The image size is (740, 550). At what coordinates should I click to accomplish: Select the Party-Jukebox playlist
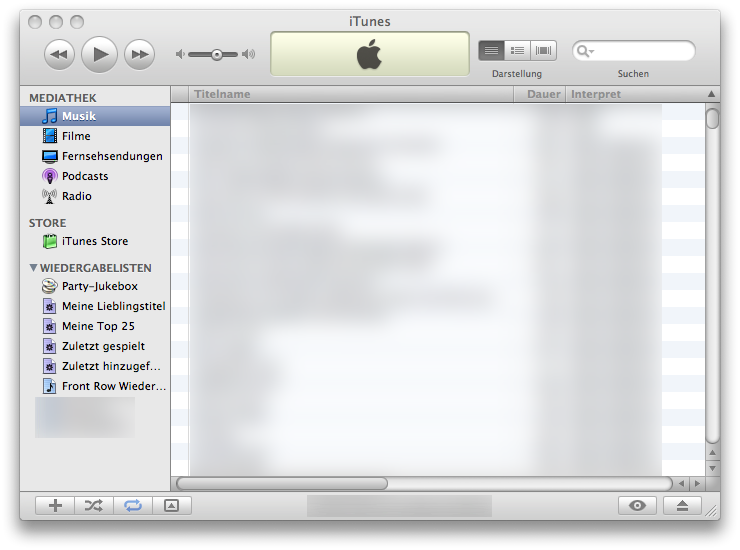(95, 286)
